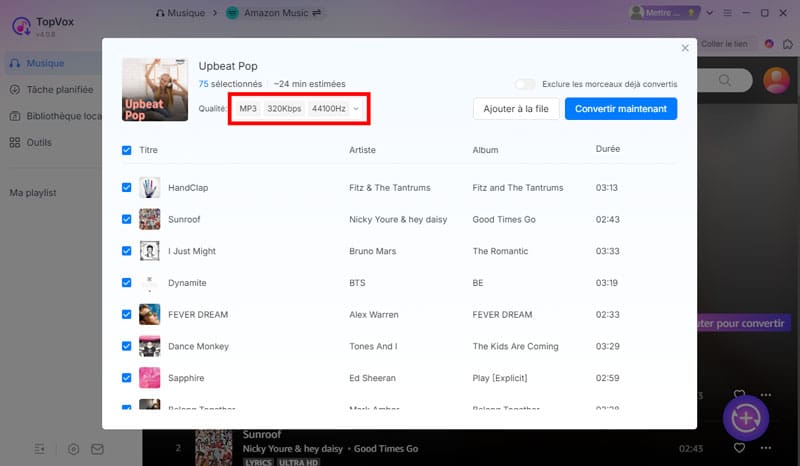Viewport: 800px width, 466px height.
Task: Uncheck the Sapphire track checkbox
Action: (x=127, y=378)
